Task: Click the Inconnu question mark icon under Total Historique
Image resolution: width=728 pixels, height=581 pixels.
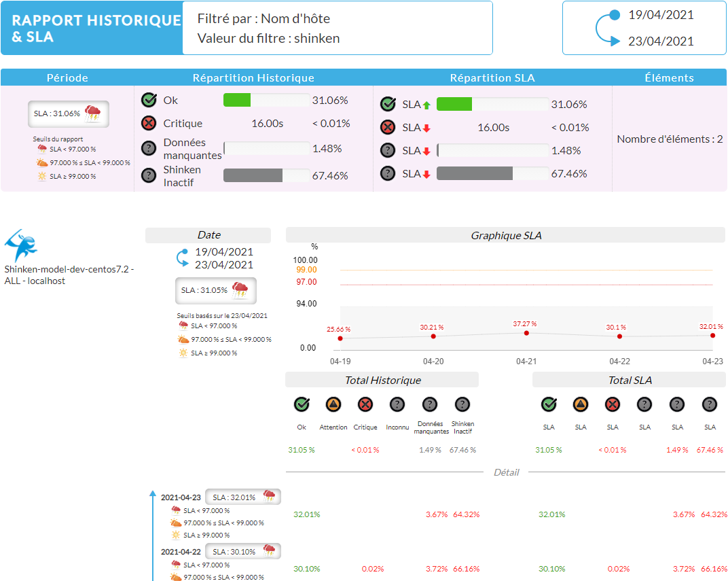Action: (397, 405)
